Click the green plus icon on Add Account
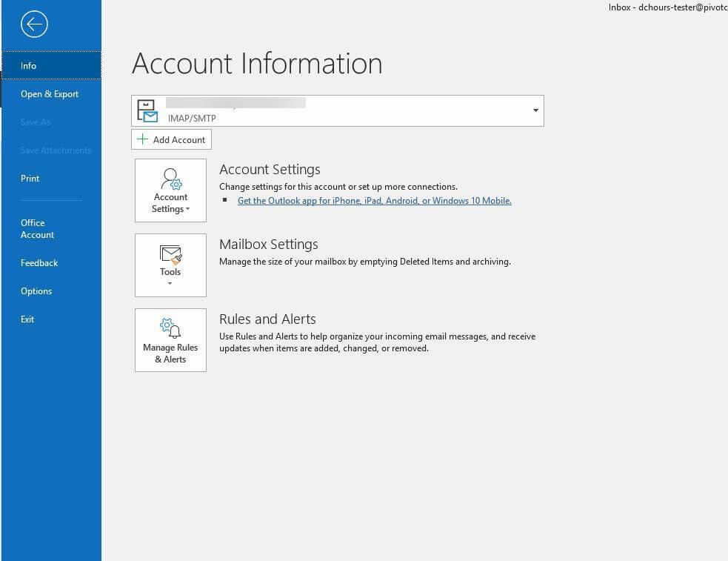The image size is (728, 561). click(x=142, y=139)
